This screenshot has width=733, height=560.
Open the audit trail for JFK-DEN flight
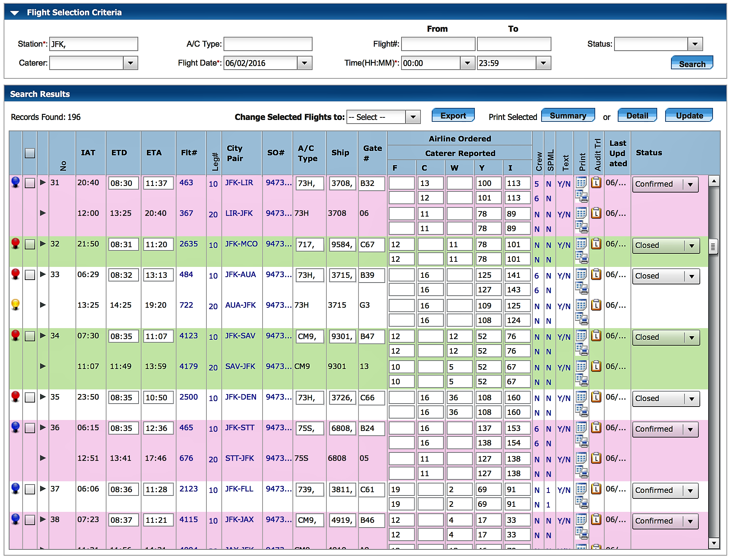tap(596, 397)
